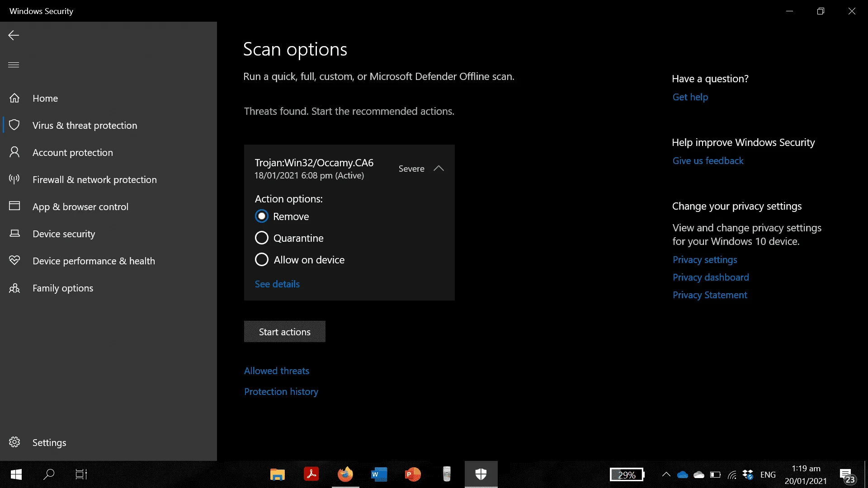Open Account protection section
868x488 pixels.
tap(108, 152)
